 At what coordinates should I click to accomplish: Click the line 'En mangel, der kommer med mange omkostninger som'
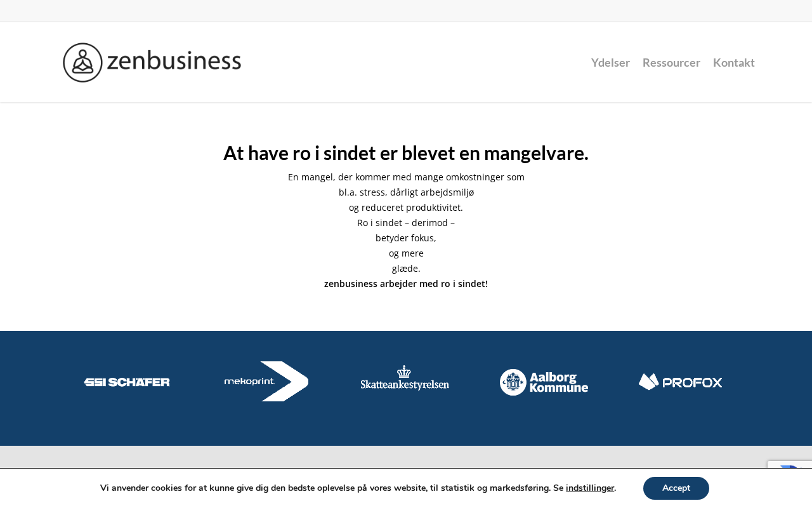pos(406,177)
